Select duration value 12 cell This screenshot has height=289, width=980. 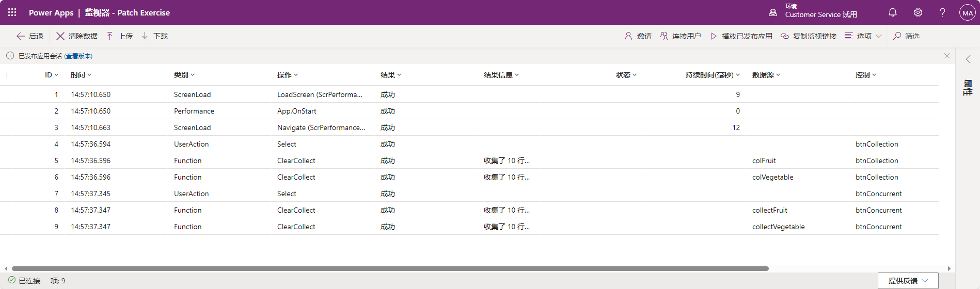736,127
